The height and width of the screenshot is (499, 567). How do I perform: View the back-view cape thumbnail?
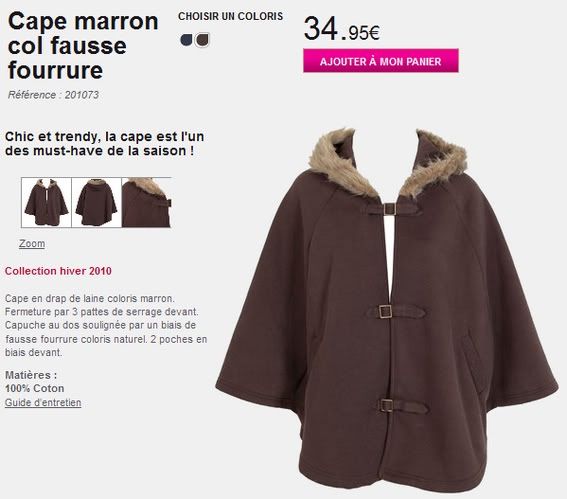pyautogui.click(x=97, y=202)
